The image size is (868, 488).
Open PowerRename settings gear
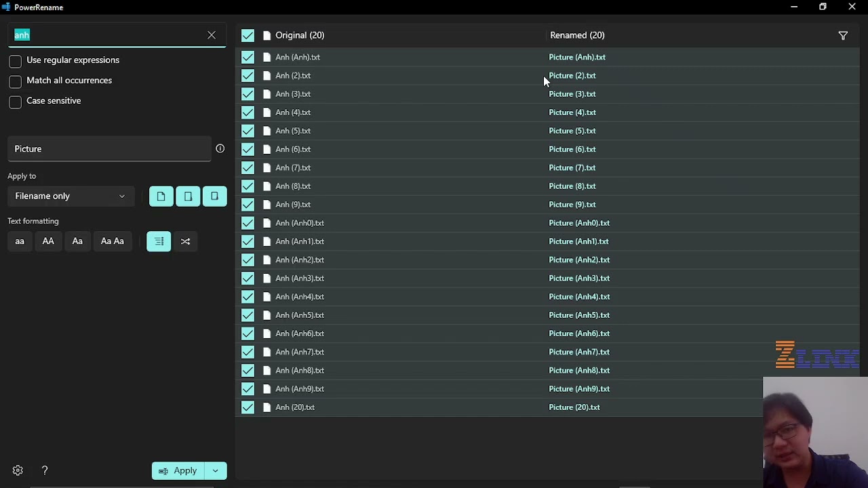(x=18, y=470)
